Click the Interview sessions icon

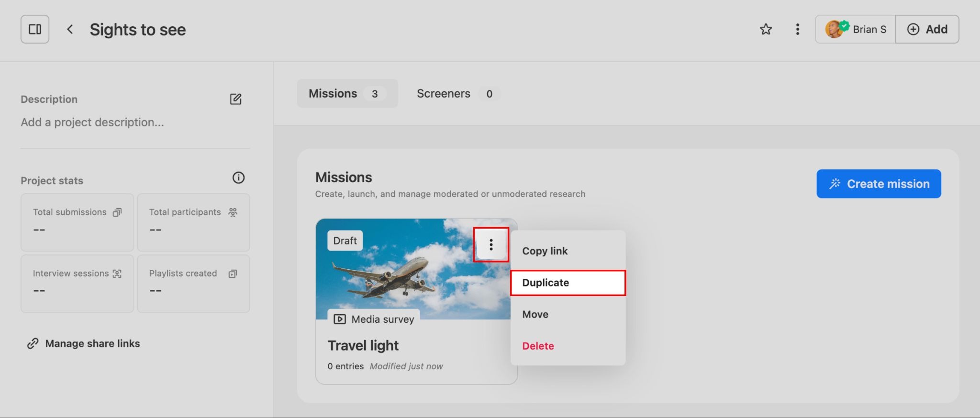click(117, 274)
